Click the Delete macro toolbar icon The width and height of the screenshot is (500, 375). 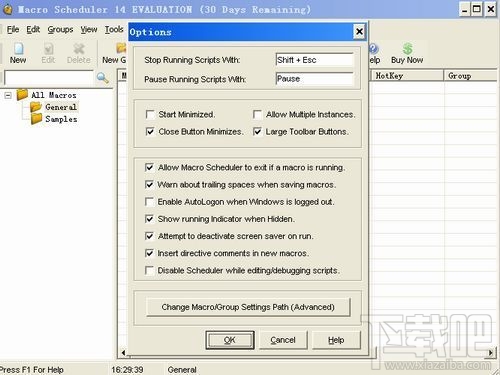pos(79,49)
